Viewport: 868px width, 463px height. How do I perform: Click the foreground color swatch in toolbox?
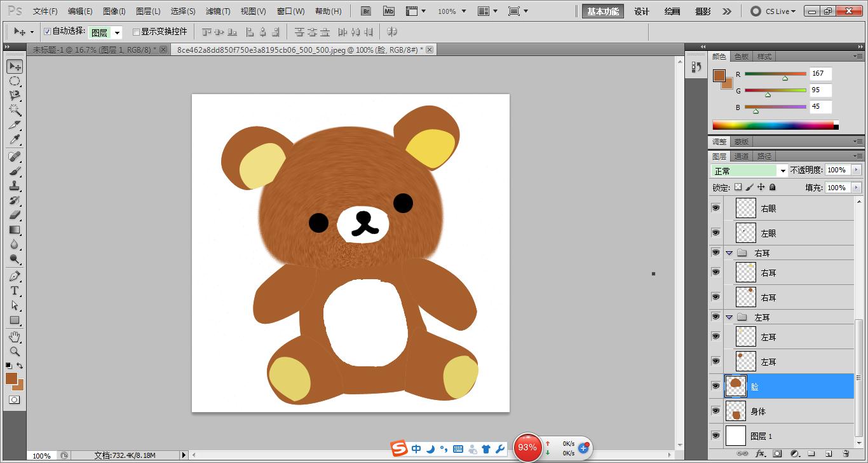click(x=11, y=378)
